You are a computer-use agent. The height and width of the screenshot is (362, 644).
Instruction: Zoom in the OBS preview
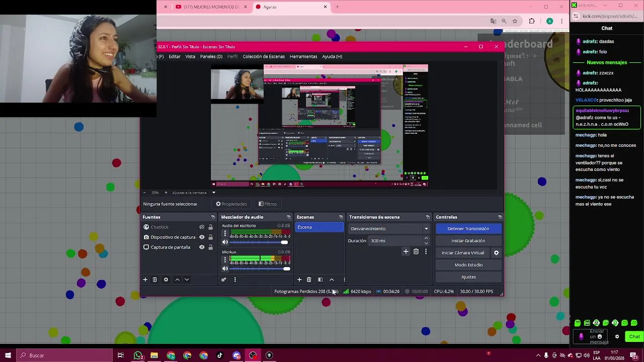coord(166,193)
